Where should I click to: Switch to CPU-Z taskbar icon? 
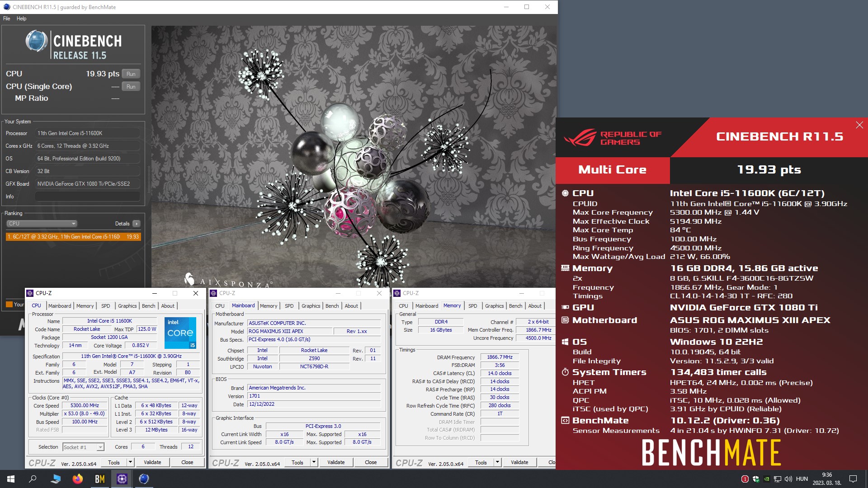(x=122, y=479)
